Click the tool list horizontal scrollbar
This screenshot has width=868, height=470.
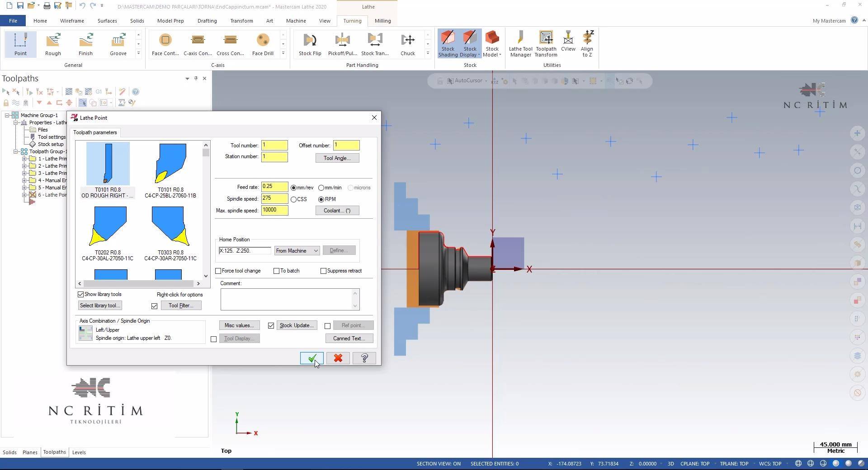139,284
